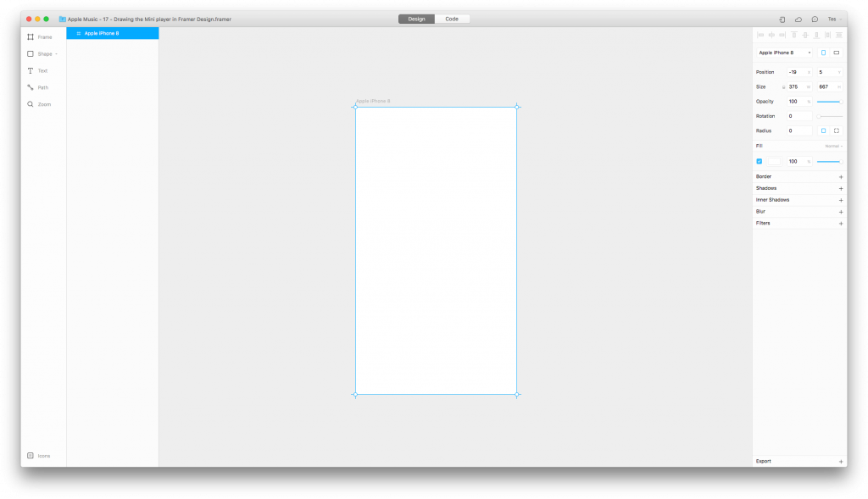The height and width of the screenshot is (499, 868).
Task: Align selection to right edge
Action: point(782,35)
